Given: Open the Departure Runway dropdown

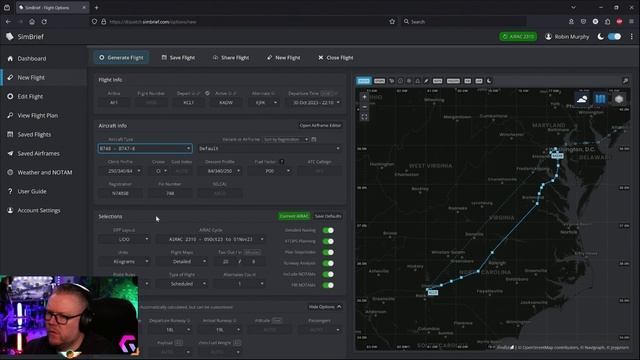Looking at the screenshot, I should [x=170, y=330].
